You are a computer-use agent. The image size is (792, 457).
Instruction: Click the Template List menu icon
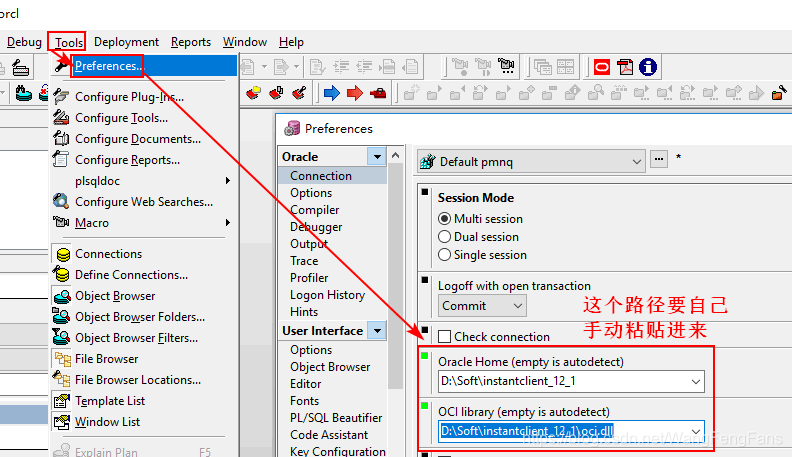[62, 401]
